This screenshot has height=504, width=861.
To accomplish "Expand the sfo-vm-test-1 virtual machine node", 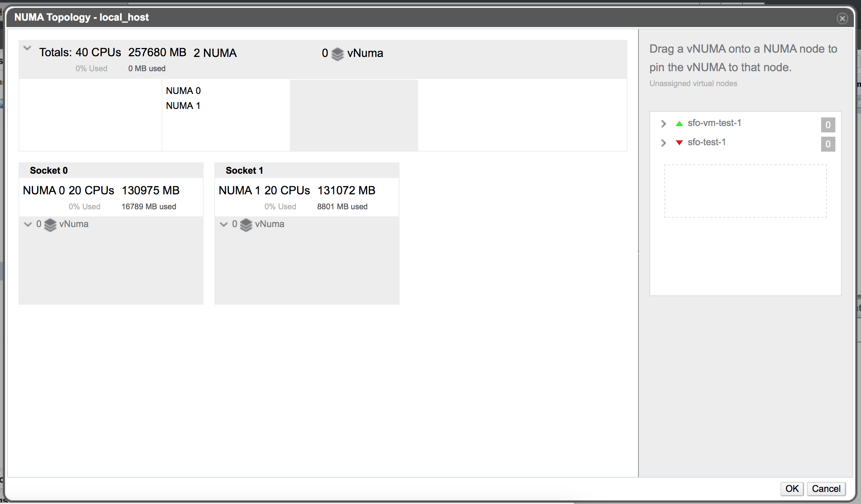I will [663, 124].
